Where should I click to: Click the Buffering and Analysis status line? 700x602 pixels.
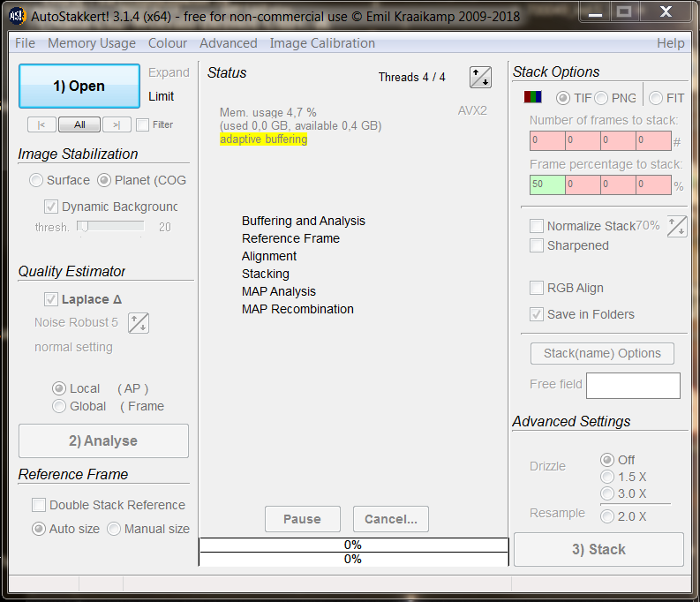pos(303,221)
